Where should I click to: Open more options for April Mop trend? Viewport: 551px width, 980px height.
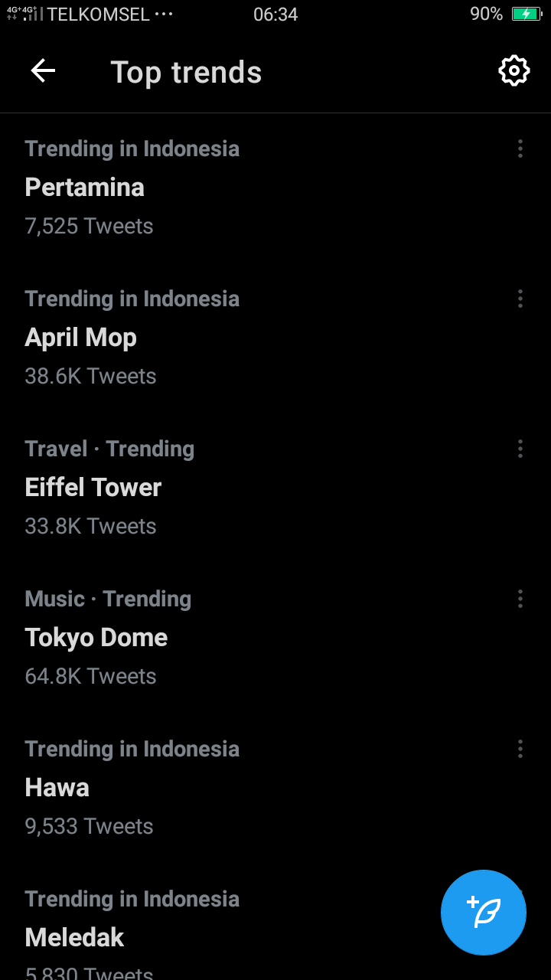tap(520, 299)
